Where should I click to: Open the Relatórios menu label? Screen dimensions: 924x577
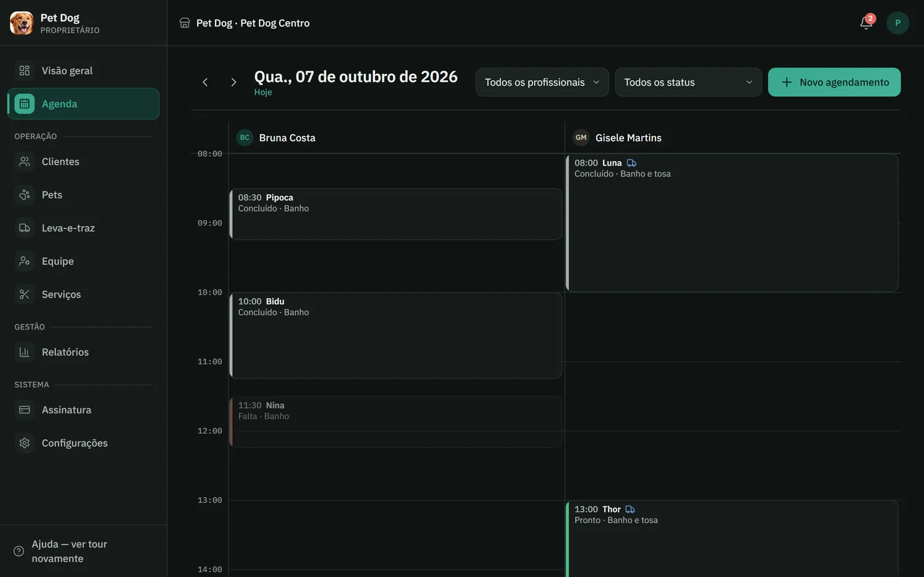65,352
